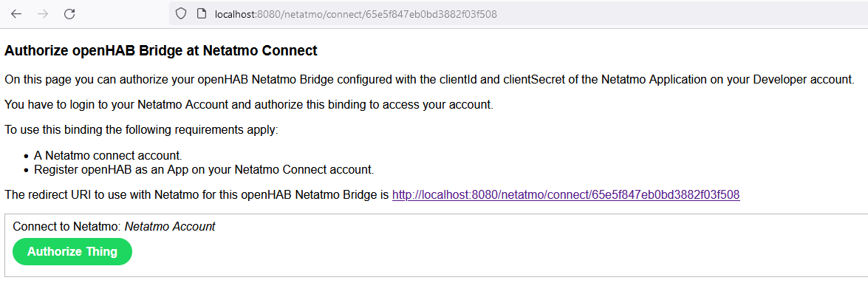Reload the current page
Screen dimensions: 868x286
pyautogui.click(x=69, y=15)
